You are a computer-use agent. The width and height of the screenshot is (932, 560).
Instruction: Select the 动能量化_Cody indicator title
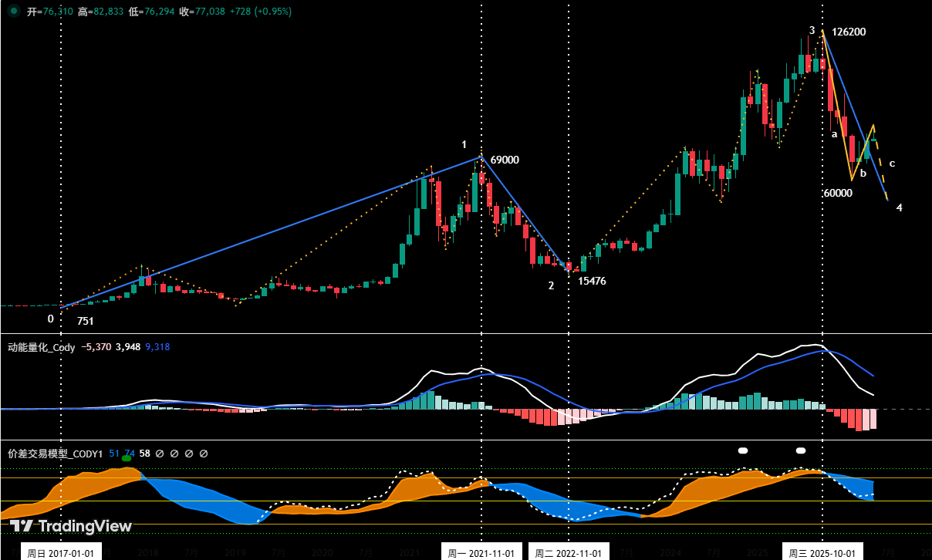[42, 347]
